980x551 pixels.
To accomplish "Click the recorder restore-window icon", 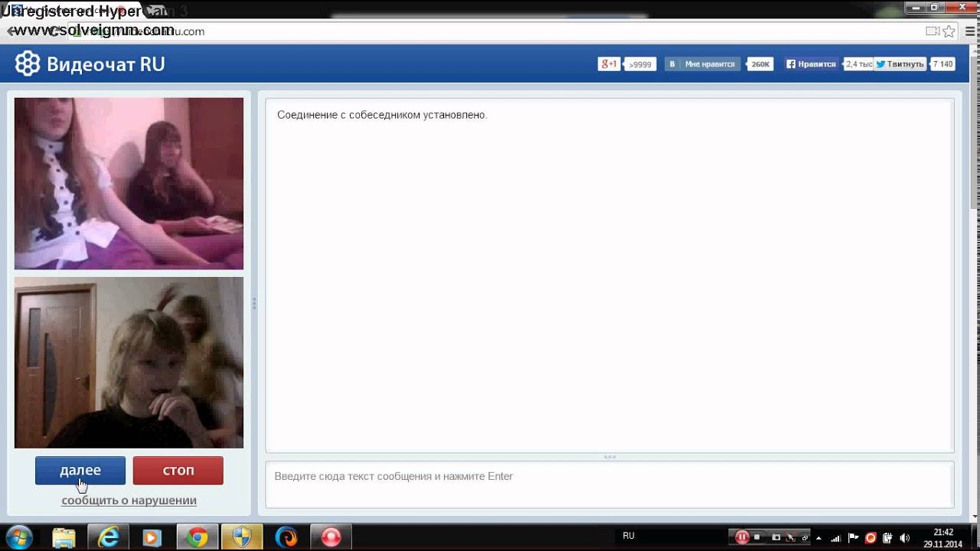I will [x=805, y=537].
